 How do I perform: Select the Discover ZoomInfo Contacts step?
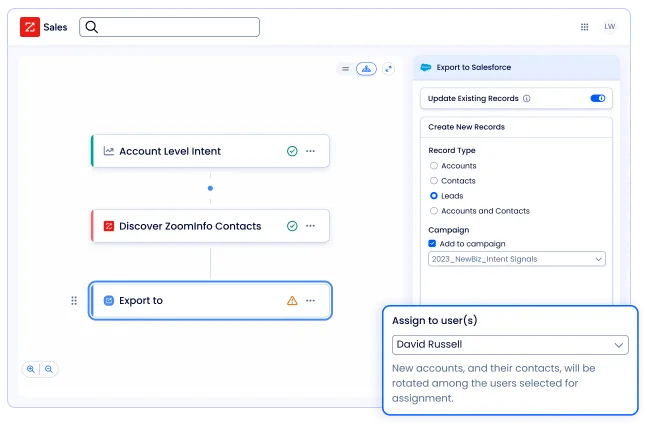(x=210, y=226)
